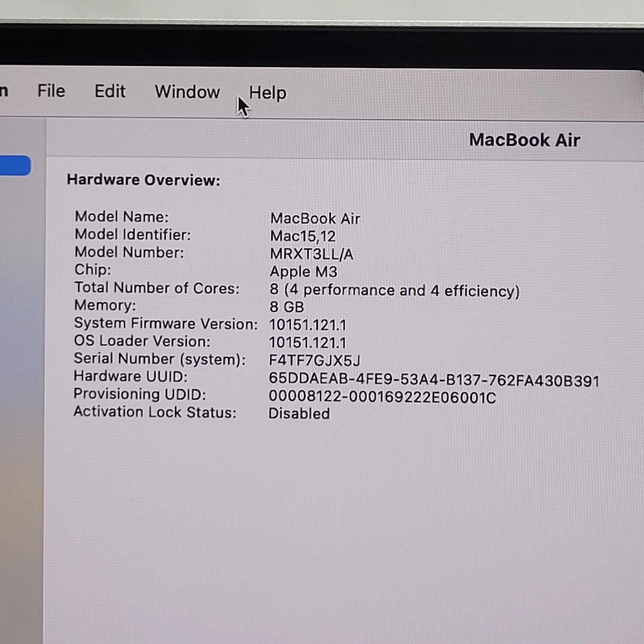Select the serial number F4TF7GJX5J
Image resolution: width=644 pixels, height=644 pixels.
click(314, 360)
